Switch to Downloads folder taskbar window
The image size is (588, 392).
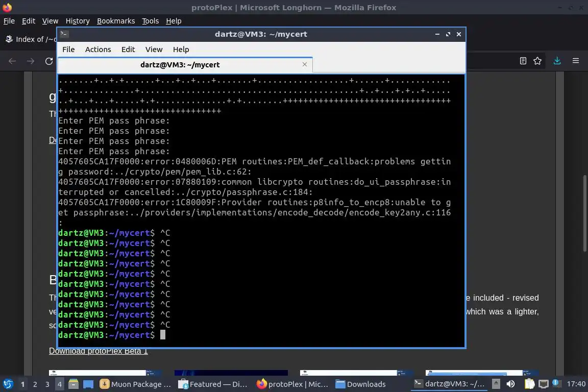pyautogui.click(x=361, y=384)
